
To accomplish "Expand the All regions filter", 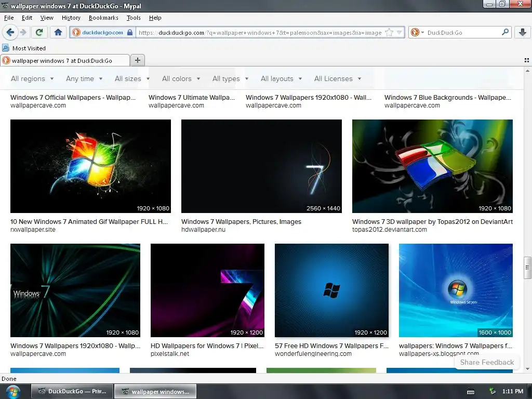I will (32, 78).
